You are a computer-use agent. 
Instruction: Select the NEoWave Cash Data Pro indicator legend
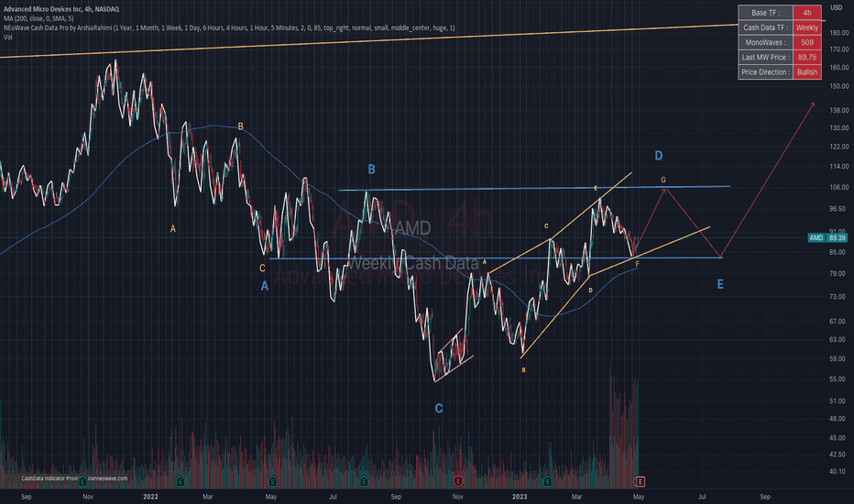(x=229, y=27)
